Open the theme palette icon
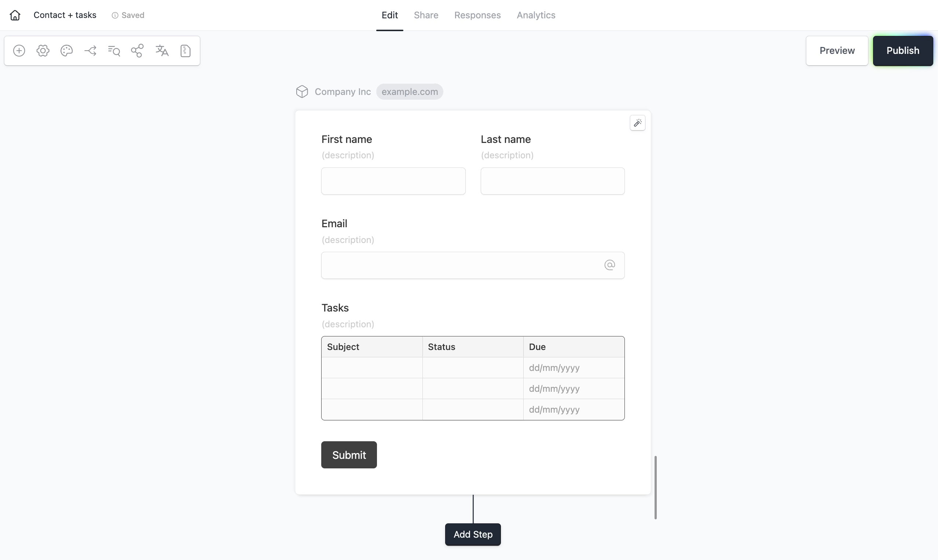The image size is (938, 560). coord(66,51)
